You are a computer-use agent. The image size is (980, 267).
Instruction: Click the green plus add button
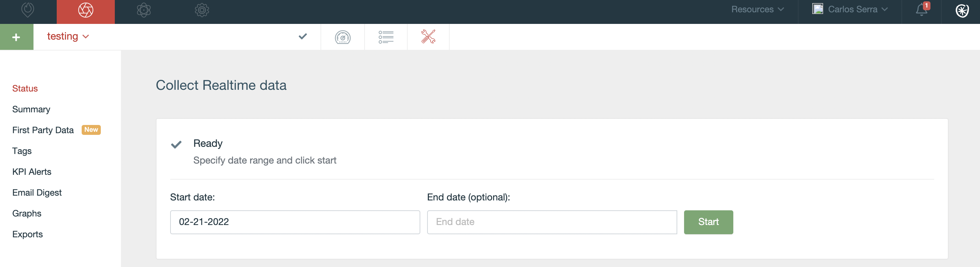(x=16, y=37)
